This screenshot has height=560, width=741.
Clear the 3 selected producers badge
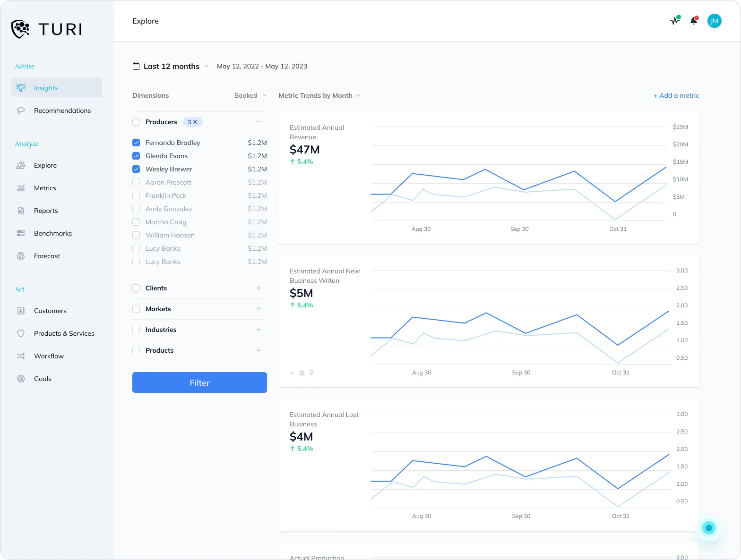pyautogui.click(x=195, y=122)
